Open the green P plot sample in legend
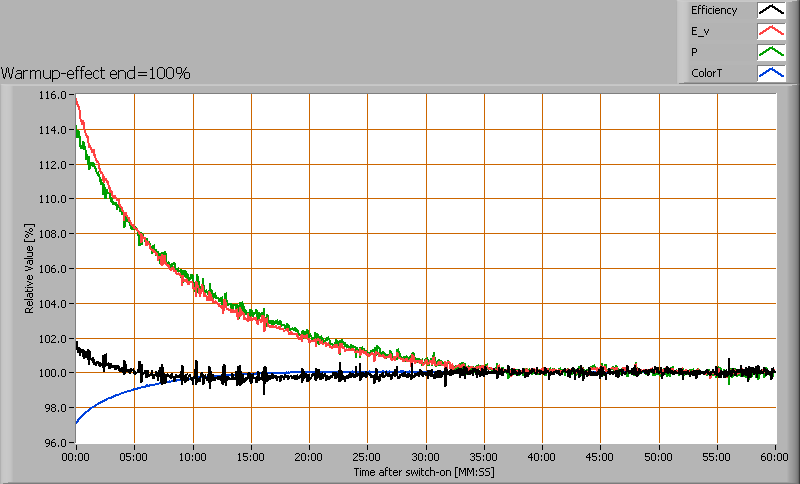Image resolution: width=800 pixels, height=484 pixels. point(770,53)
